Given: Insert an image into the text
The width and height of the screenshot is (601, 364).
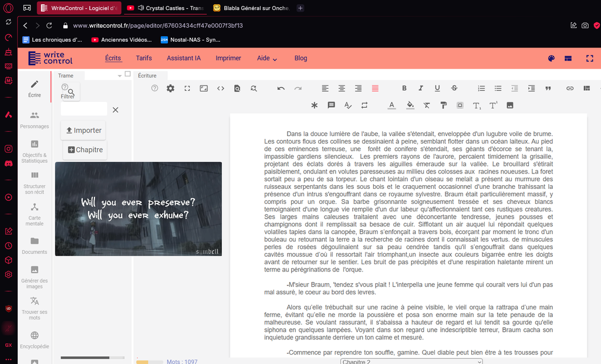Looking at the screenshot, I should click(x=510, y=106).
